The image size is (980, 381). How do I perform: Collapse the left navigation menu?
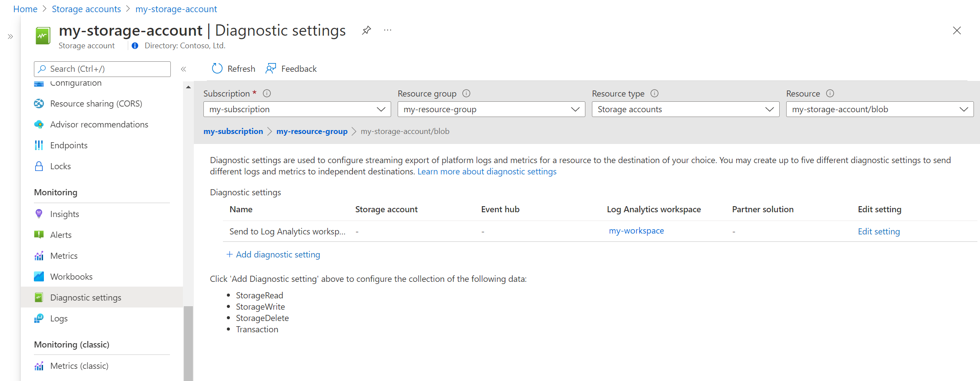pos(183,69)
